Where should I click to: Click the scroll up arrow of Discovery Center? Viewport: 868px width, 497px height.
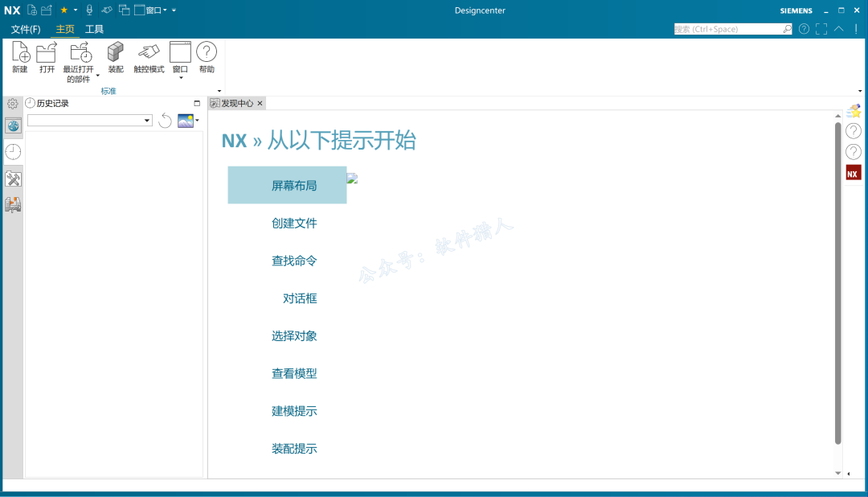837,116
